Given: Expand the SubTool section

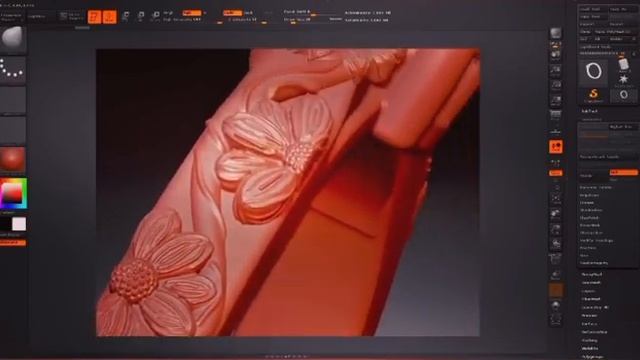Looking at the screenshot, I should coord(589,111).
